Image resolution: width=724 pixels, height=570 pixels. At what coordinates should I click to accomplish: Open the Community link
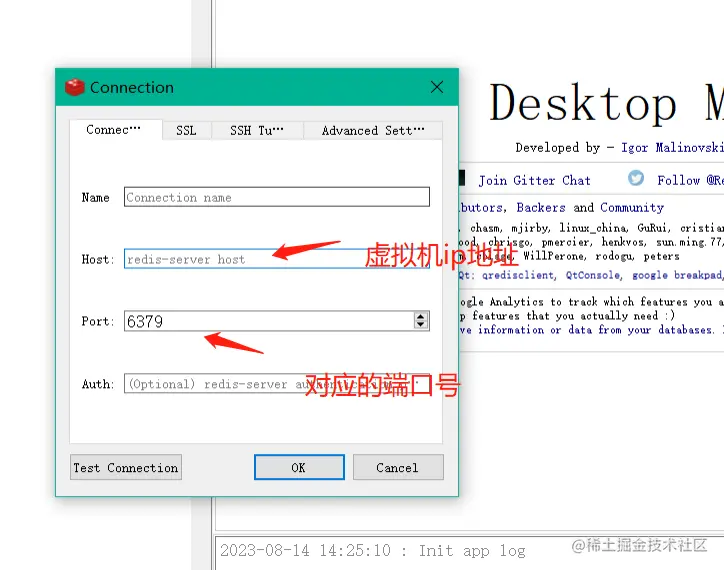[632, 207]
